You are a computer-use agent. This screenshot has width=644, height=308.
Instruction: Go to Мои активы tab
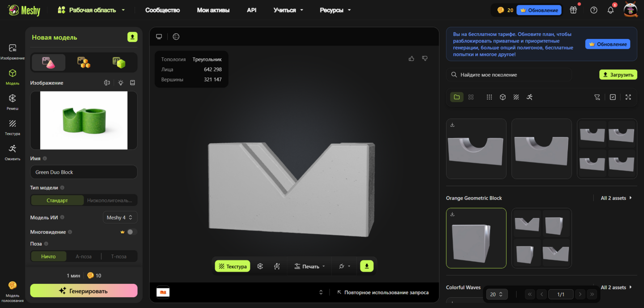click(x=213, y=10)
